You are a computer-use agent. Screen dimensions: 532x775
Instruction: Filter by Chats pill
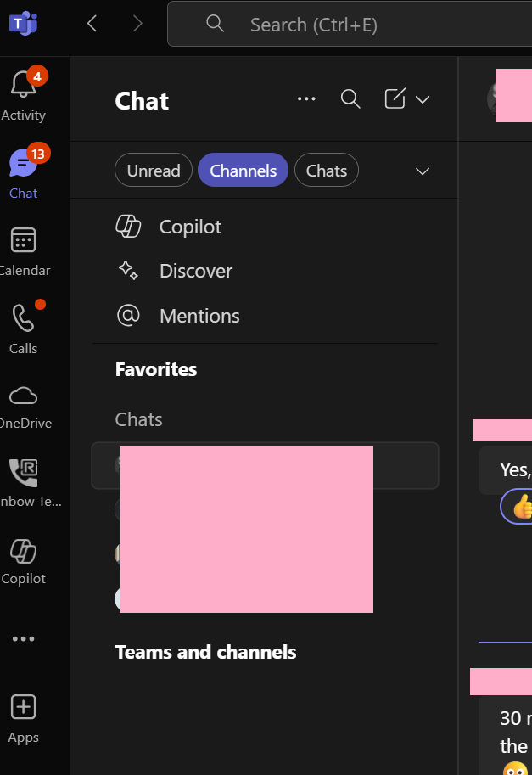pos(327,170)
